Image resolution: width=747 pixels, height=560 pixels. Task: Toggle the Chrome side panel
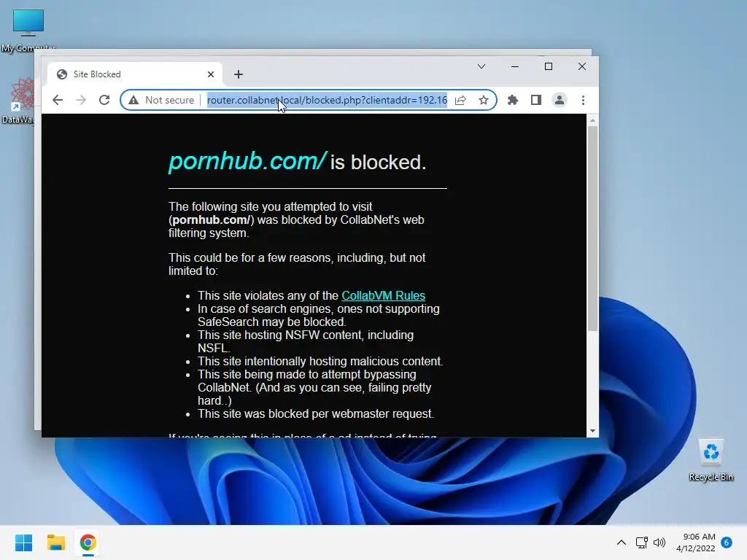tap(536, 100)
